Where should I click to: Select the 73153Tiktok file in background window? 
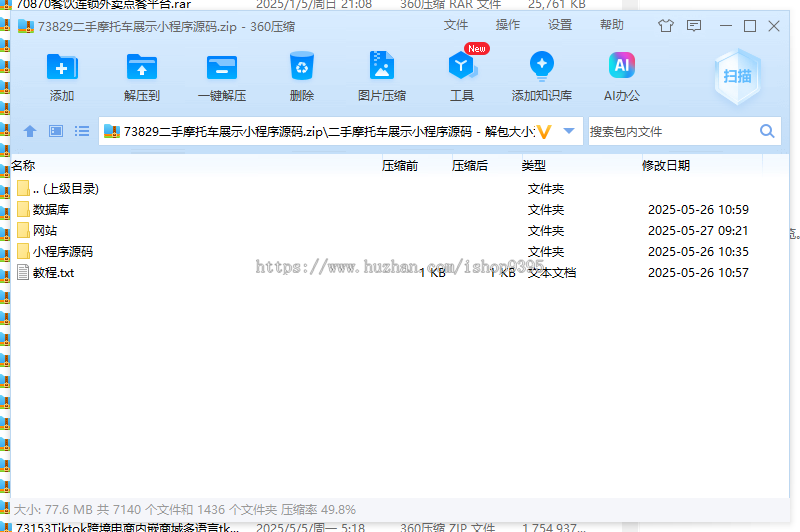tap(128, 527)
